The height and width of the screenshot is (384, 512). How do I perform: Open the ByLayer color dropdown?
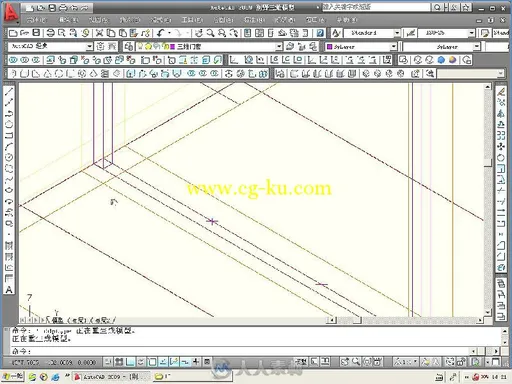coord(393,46)
